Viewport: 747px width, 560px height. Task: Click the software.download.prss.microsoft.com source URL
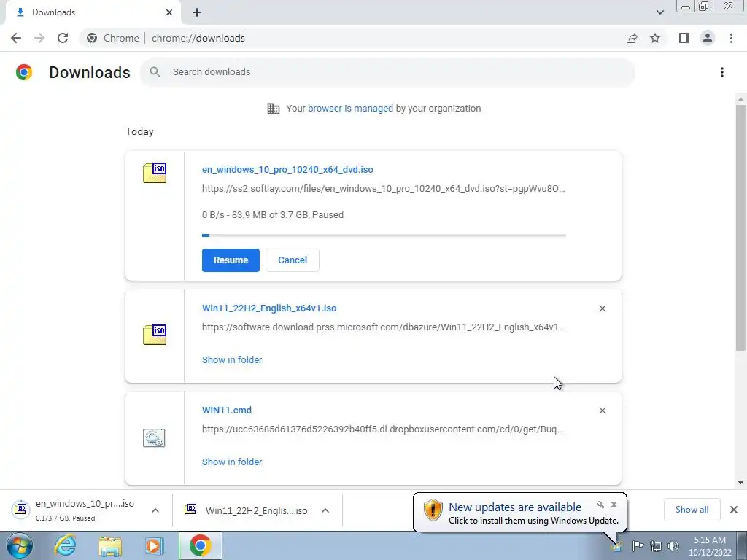[x=383, y=327]
